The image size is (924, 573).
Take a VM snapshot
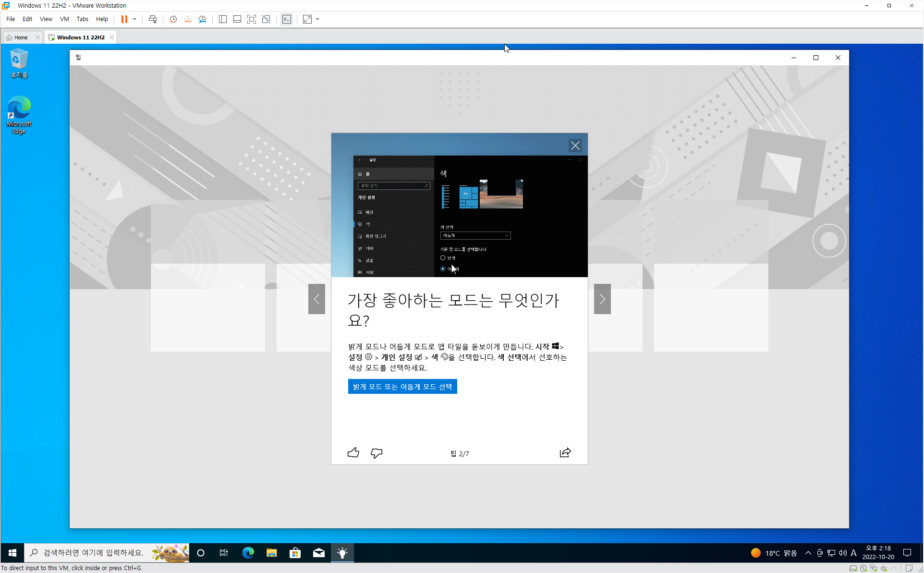[173, 19]
